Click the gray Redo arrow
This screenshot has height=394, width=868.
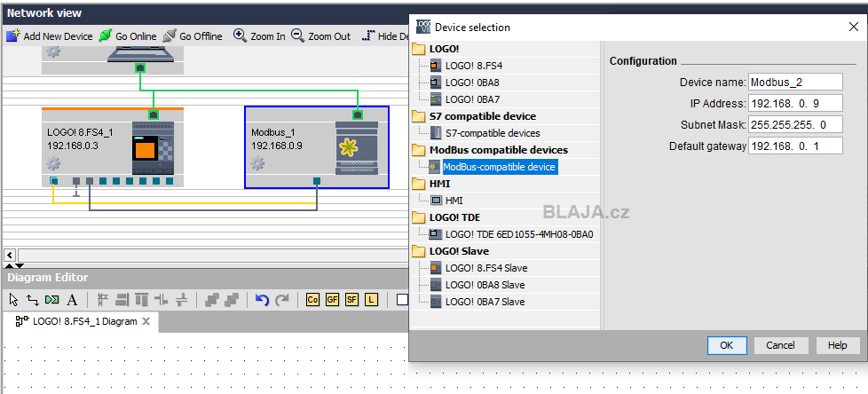click(x=282, y=300)
